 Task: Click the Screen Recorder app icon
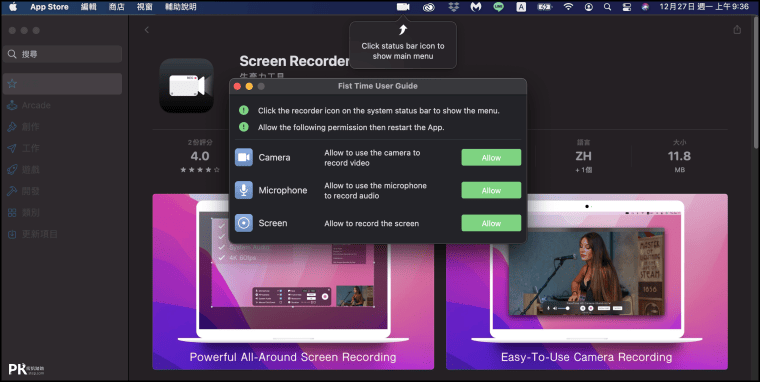[x=187, y=85]
